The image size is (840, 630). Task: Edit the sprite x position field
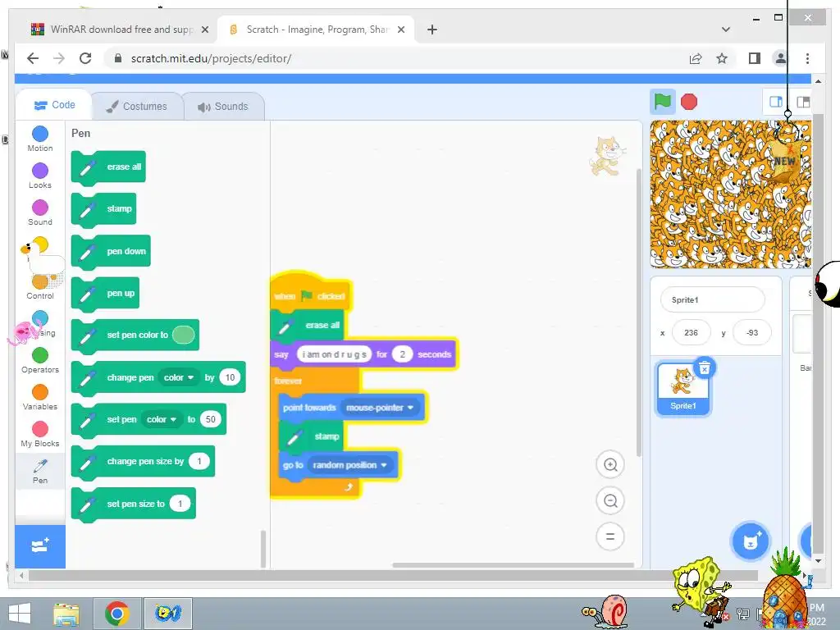coord(691,333)
